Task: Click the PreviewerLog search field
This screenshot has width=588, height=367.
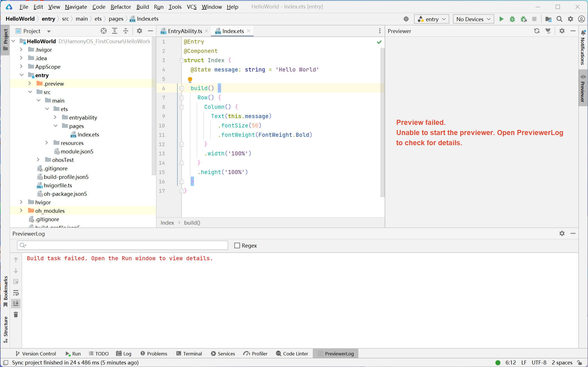Action: 123,245
